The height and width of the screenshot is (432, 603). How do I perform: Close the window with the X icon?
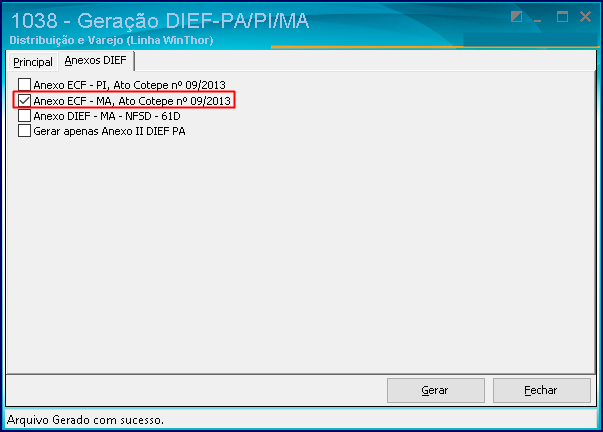[x=585, y=17]
